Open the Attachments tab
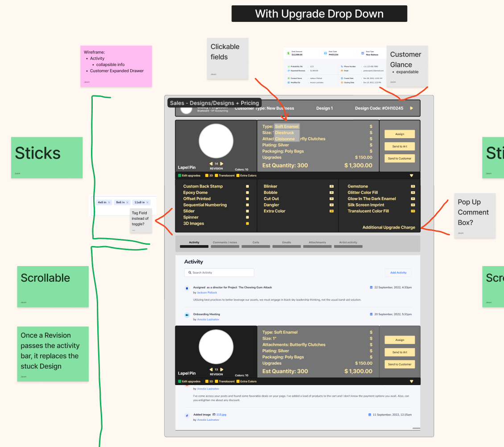This screenshot has width=504, height=447. [x=318, y=244]
